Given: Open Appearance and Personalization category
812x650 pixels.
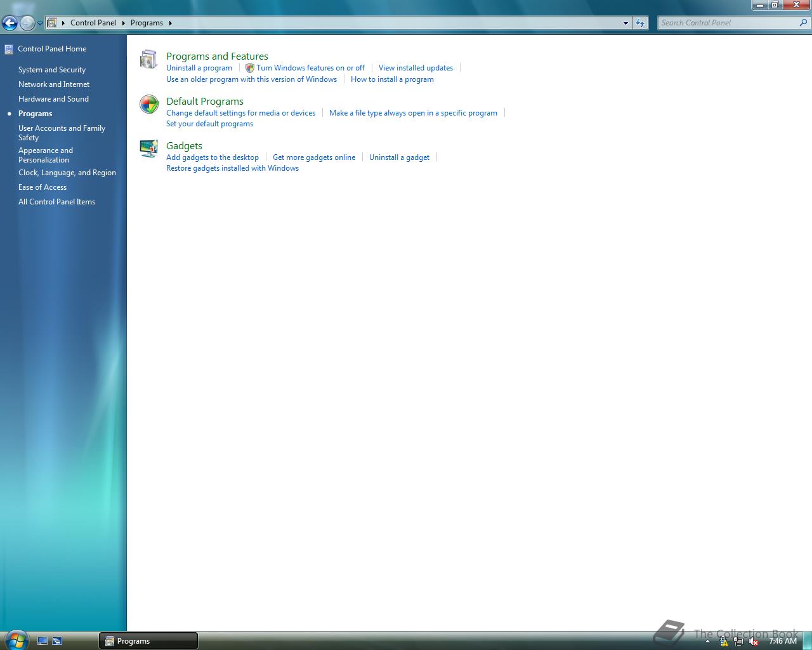Looking at the screenshot, I should (46, 155).
